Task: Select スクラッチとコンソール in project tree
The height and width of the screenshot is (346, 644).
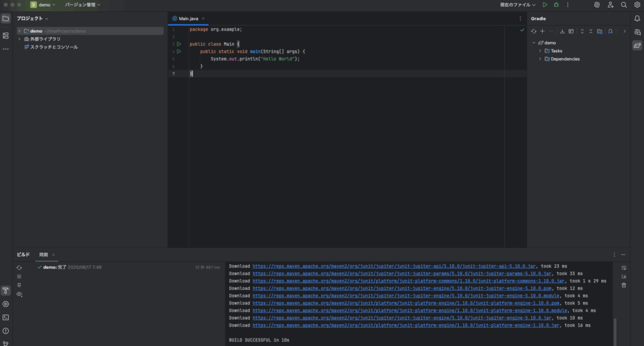Action: (54, 47)
